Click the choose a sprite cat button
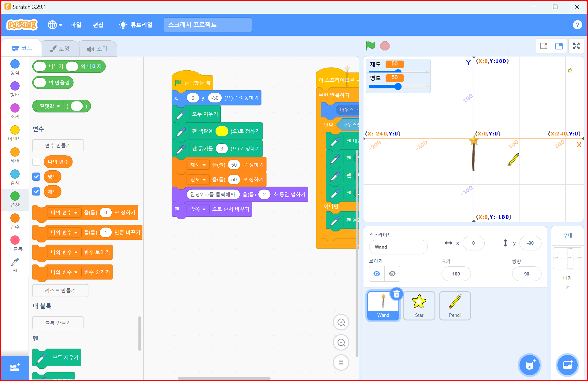Screen dimensions: 588x381 tap(529, 365)
